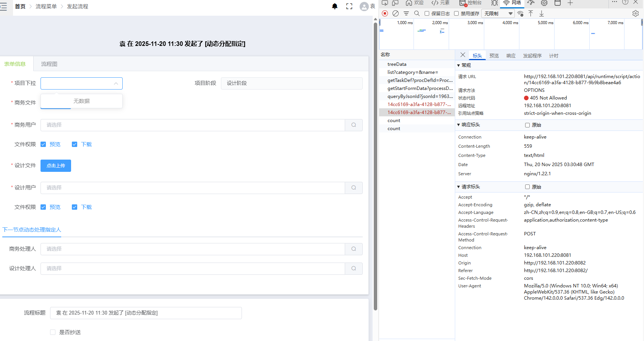Viewport: 644px width, 341px height.
Task: Toggle the network filter icon
Action: pyautogui.click(x=406, y=13)
